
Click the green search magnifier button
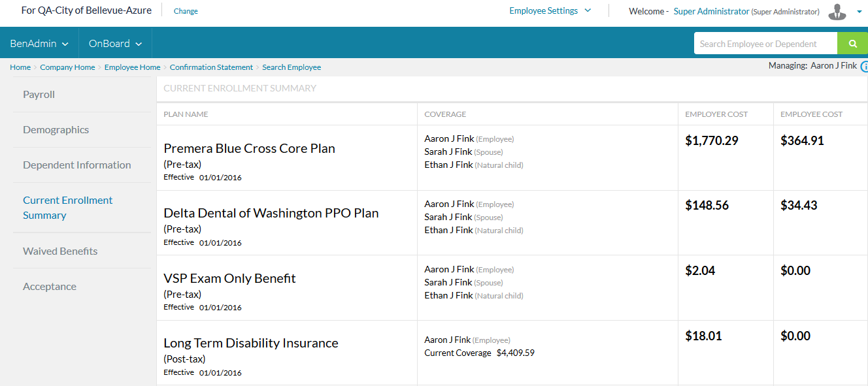point(852,44)
